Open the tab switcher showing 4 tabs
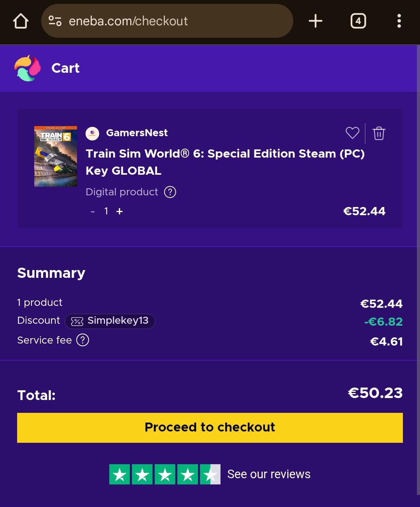The height and width of the screenshot is (507, 420). (358, 21)
